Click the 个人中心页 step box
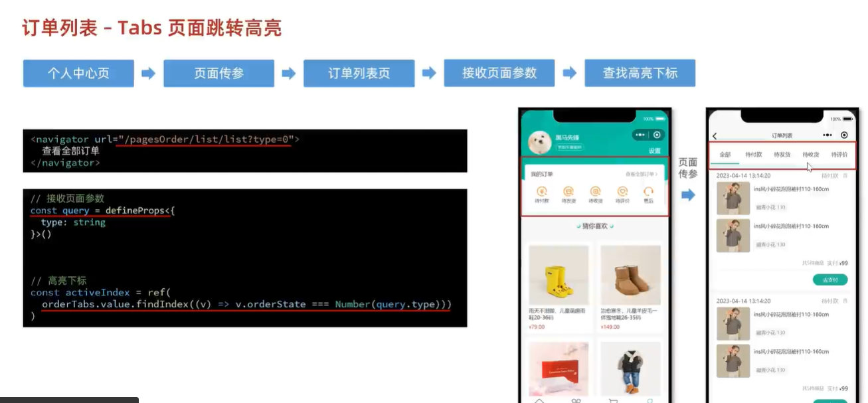Screen dimensions: 868x403 click(x=78, y=73)
